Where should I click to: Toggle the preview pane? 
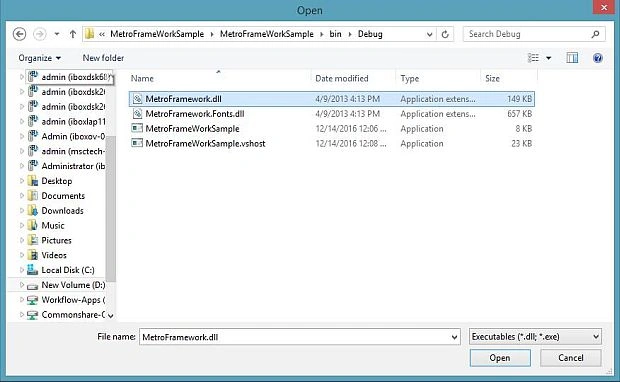[x=572, y=58]
